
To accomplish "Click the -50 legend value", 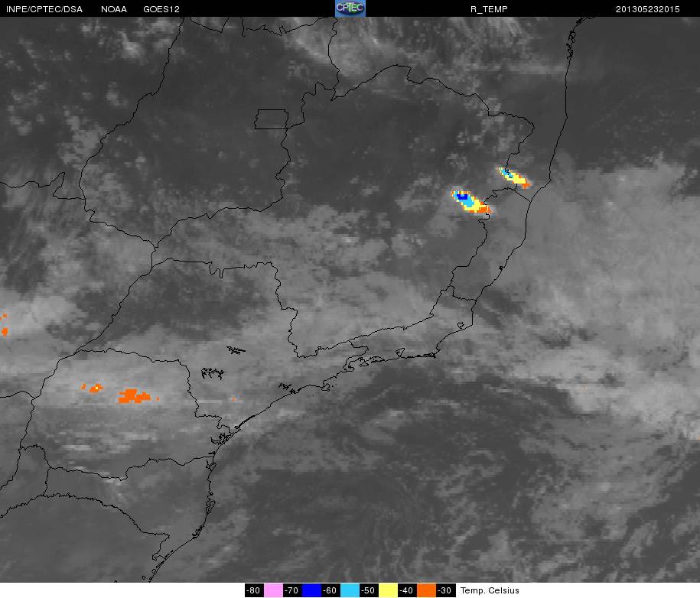I will 369,590.
